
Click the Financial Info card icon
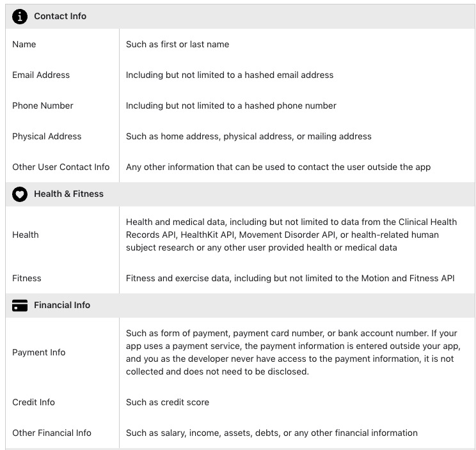click(x=20, y=306)
